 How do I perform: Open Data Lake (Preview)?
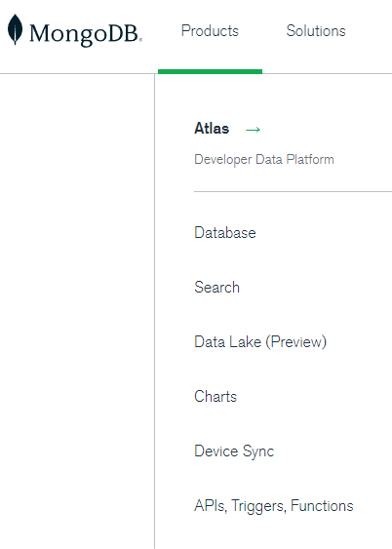(x=260, y=342)
